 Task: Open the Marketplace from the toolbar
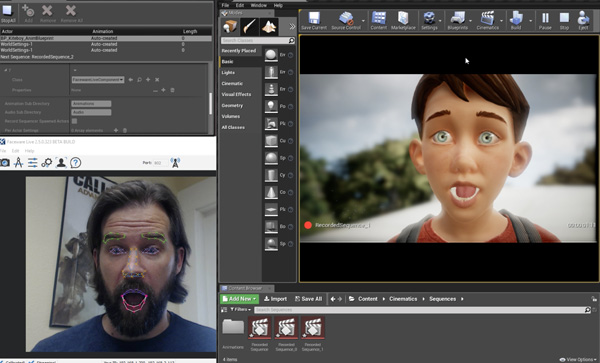[x=403, y=20]
